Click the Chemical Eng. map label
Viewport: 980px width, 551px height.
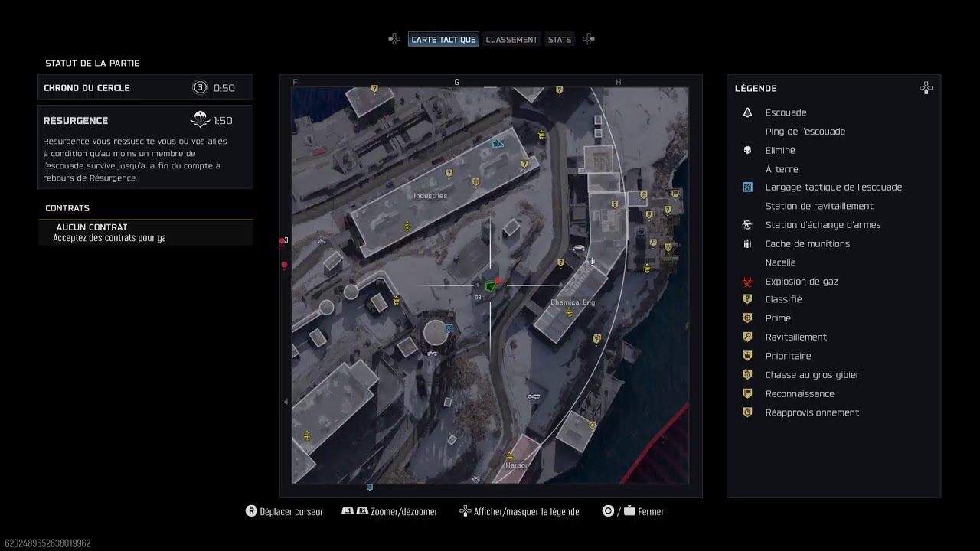click(x=573, y=302)
